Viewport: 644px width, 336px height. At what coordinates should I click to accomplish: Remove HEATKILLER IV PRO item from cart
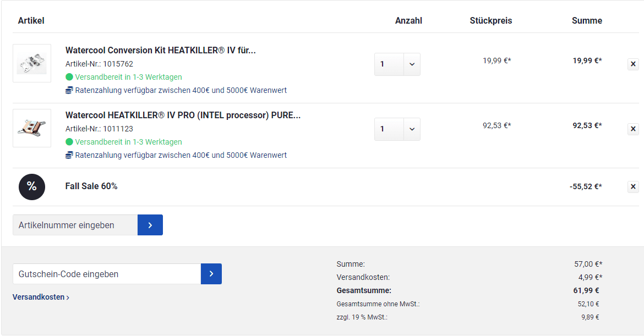coord(633,129)
